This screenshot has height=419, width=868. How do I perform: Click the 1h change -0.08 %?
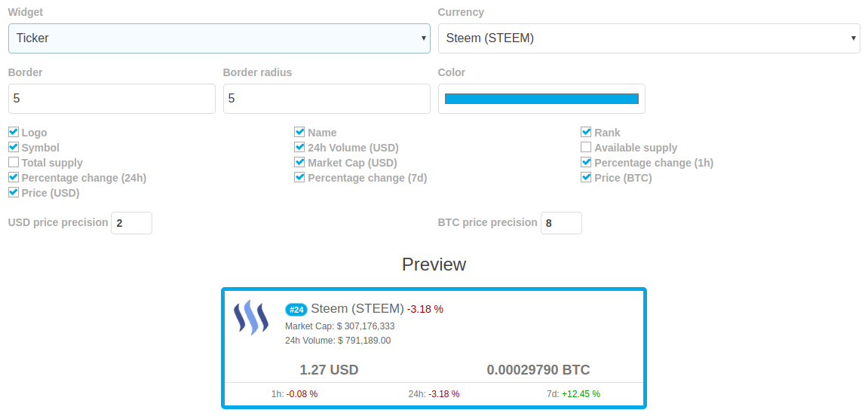tap(302, 394)
